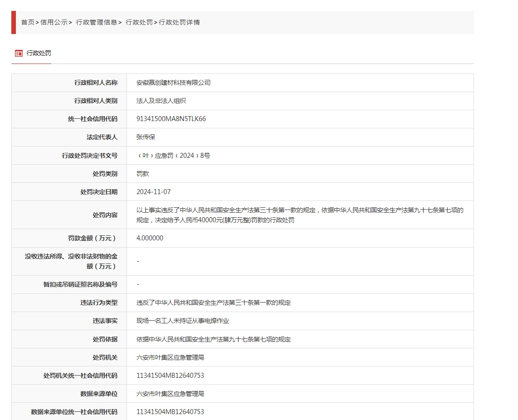The width and height of the screenshot is (518, 420).
Task: Click the fine amount value 4.000000
Action: [x=150, y=238]
